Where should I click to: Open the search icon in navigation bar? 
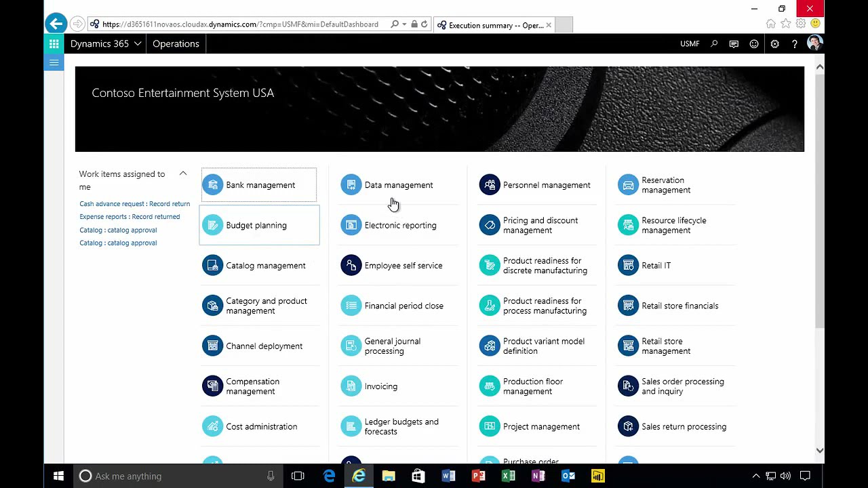click(x=714, y=43)
